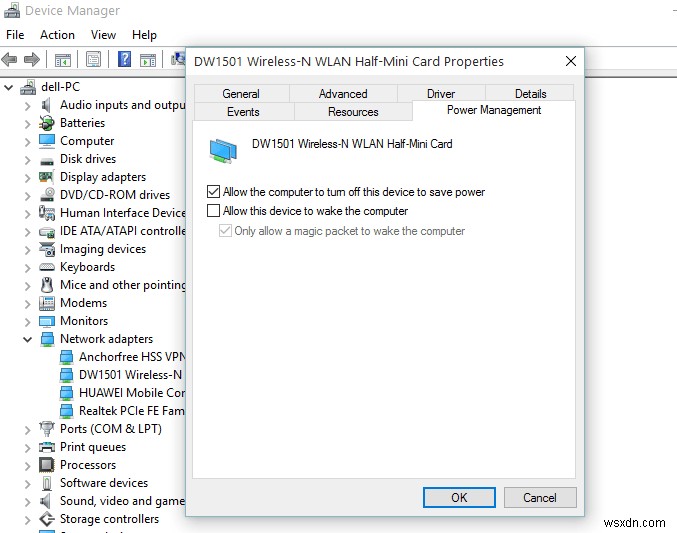This screenshot has height=533, width=677.
Task: Expand the Disk drives node
Action: [x=28, y=159]
